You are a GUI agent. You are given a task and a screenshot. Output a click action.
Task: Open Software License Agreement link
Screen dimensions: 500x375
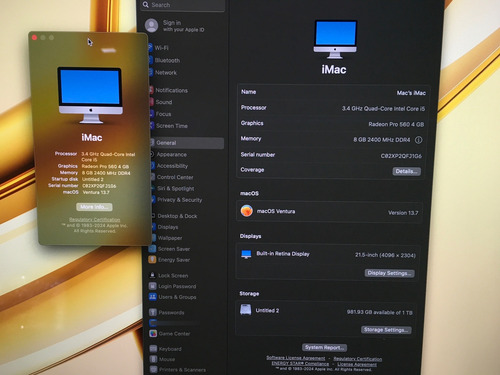(295, 358)
